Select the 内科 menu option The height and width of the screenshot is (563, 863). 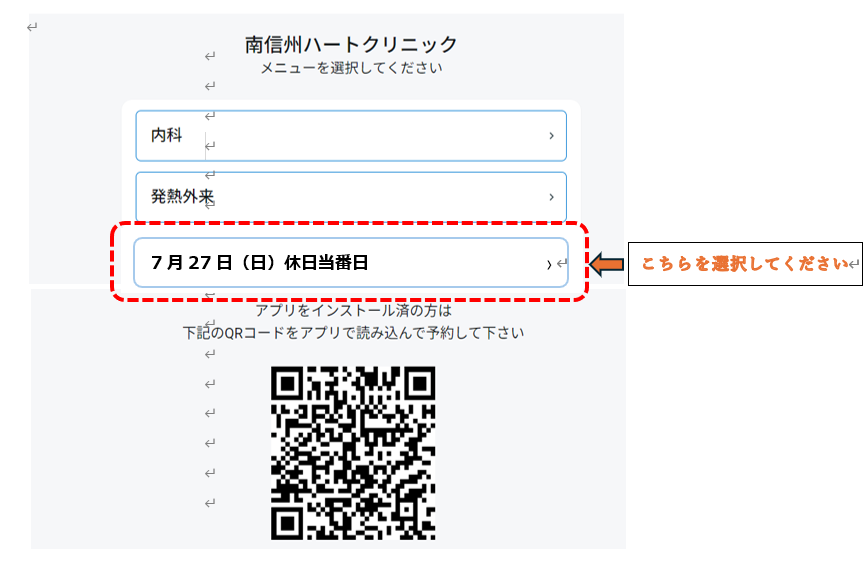point(351,135)
